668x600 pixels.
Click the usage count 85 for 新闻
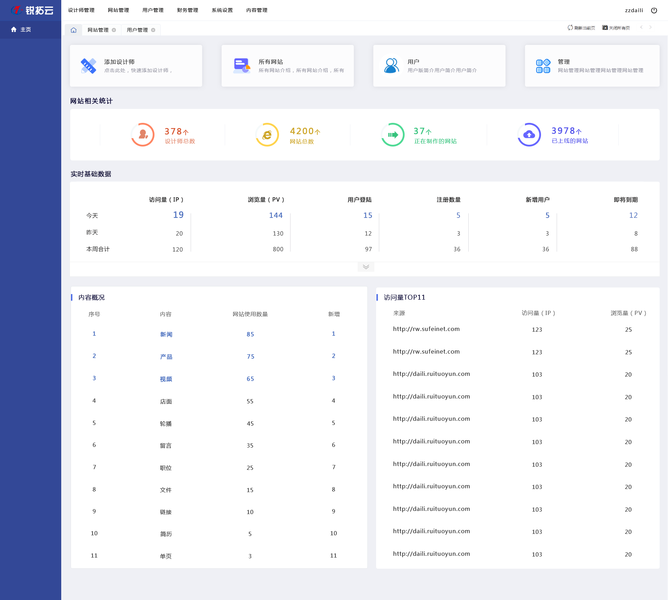pos(250,335)
